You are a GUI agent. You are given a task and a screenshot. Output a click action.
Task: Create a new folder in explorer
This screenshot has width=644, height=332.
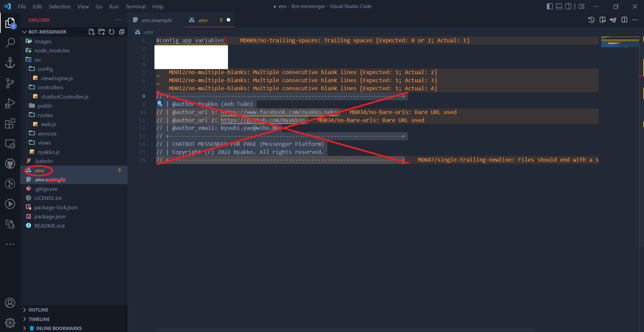[x=101, y=32]
